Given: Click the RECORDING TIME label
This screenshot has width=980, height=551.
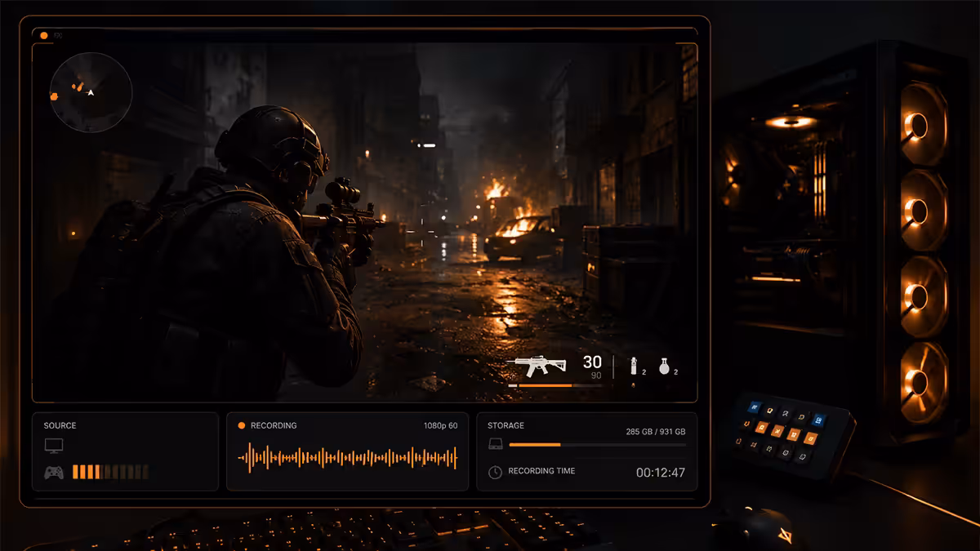Looking at the screenshot, I should [x=541, y=471].
